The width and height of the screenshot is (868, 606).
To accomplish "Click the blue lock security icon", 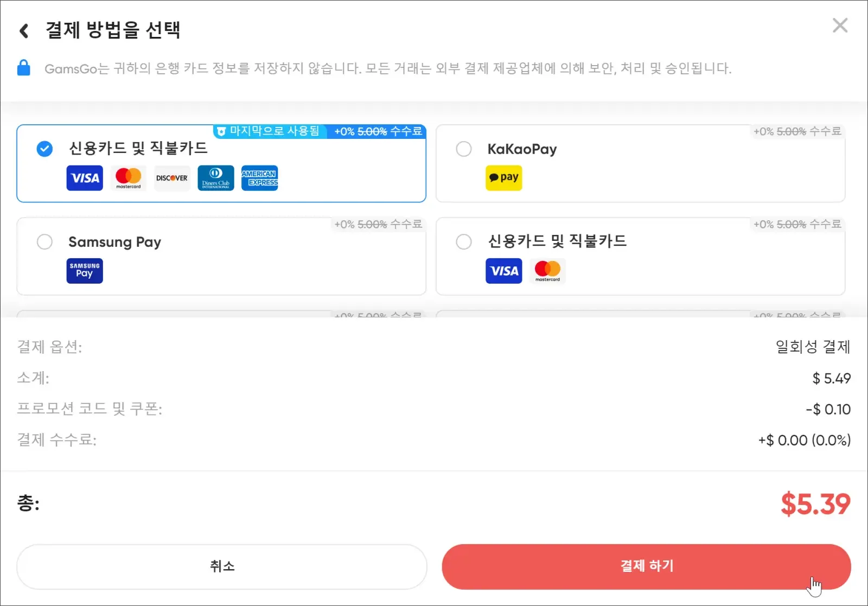I will [24, 68].
